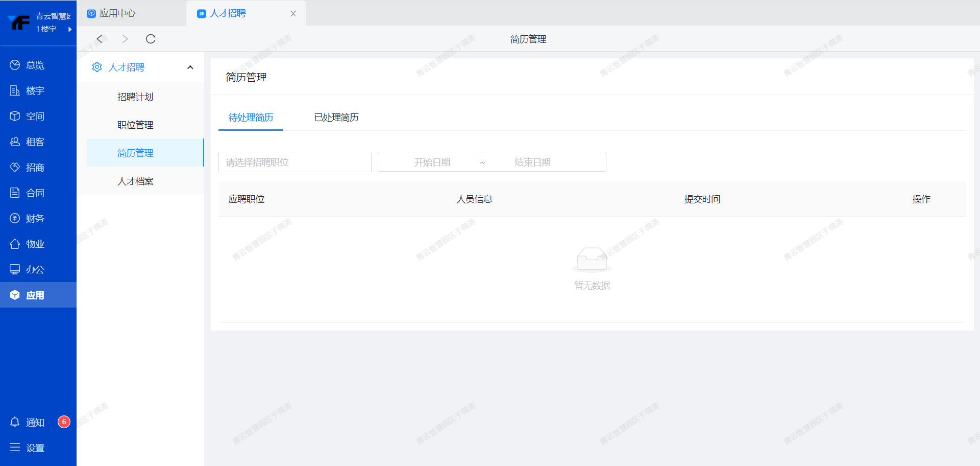Click the refresh page icon
Viewport: 980px width, 466px height.
click(x=151, y=39)
